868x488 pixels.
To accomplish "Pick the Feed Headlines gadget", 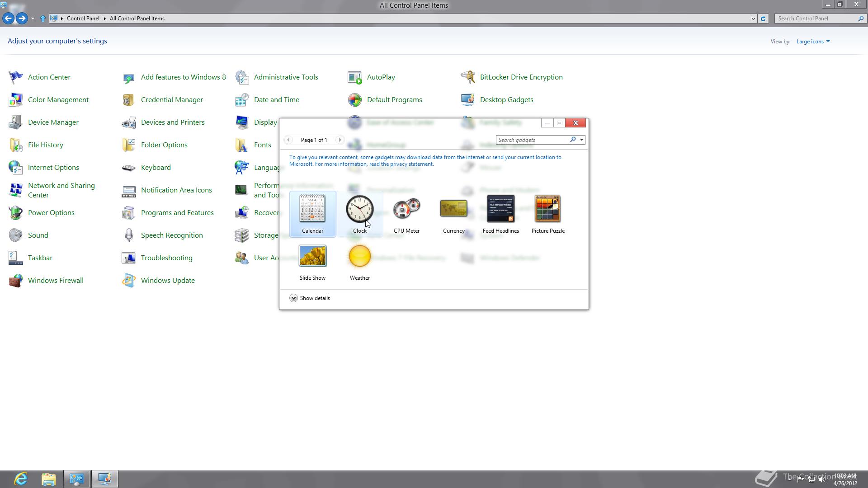I will [x=500, y=214].
